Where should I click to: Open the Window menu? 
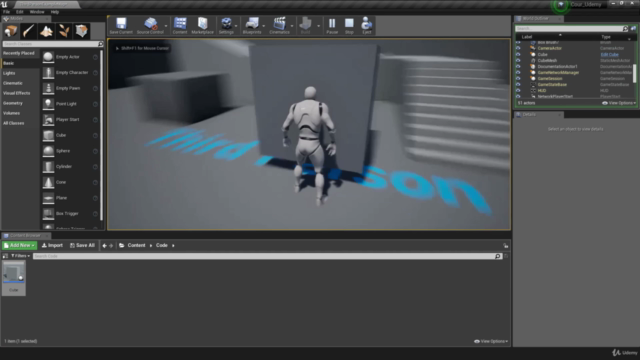[37, 12]
